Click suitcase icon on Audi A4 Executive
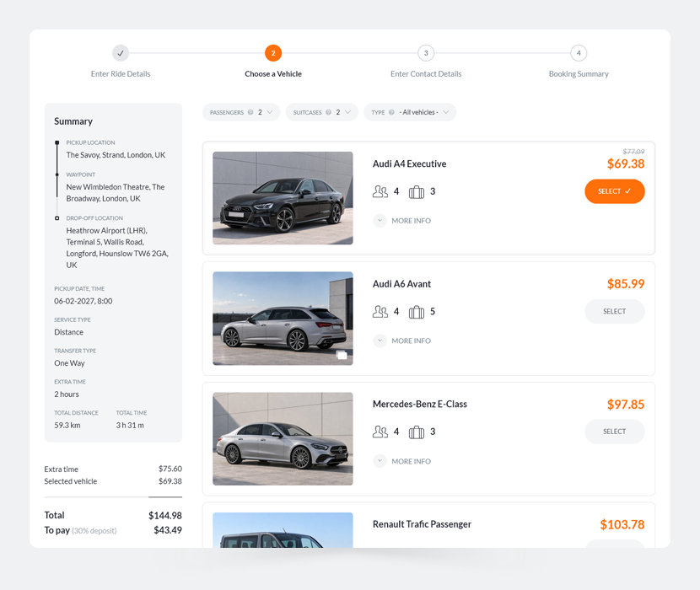The image size is (700, 590). click(417, 192)
